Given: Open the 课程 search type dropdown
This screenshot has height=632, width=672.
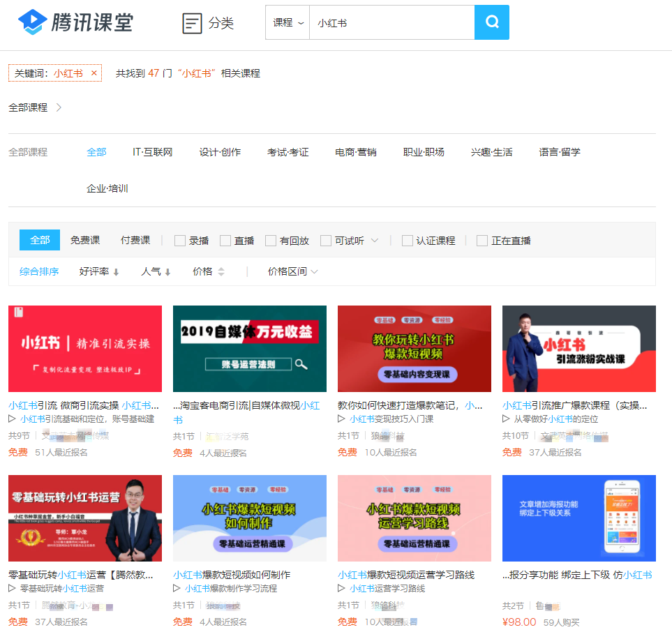Looking at the screenshot, I should (288, 23).
